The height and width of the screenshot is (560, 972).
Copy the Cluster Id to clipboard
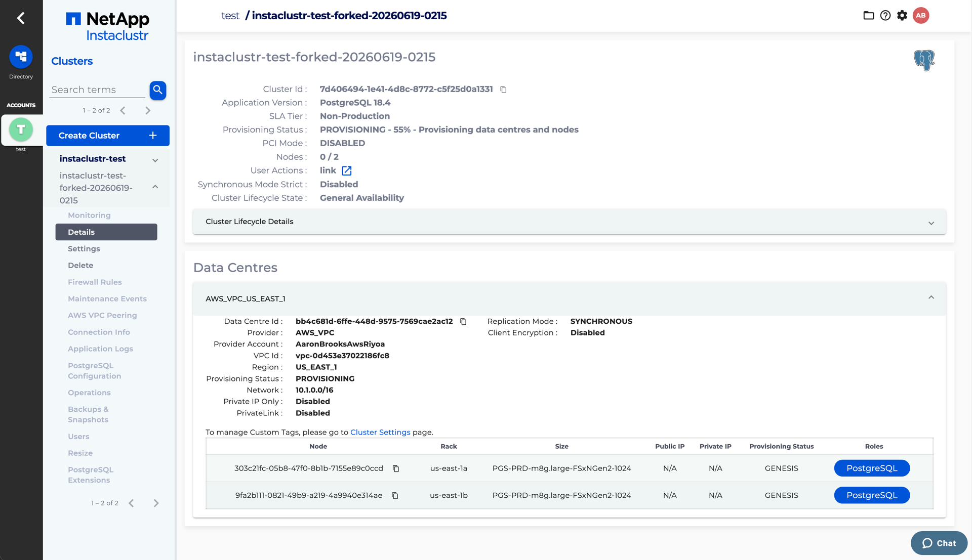point(503,90)
